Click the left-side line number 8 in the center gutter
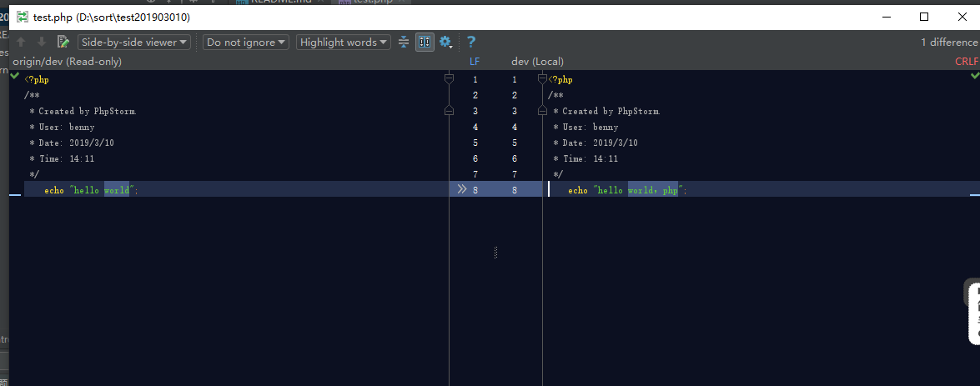The height and width of the screenshot is (386, 980). (x=475, y=190)
